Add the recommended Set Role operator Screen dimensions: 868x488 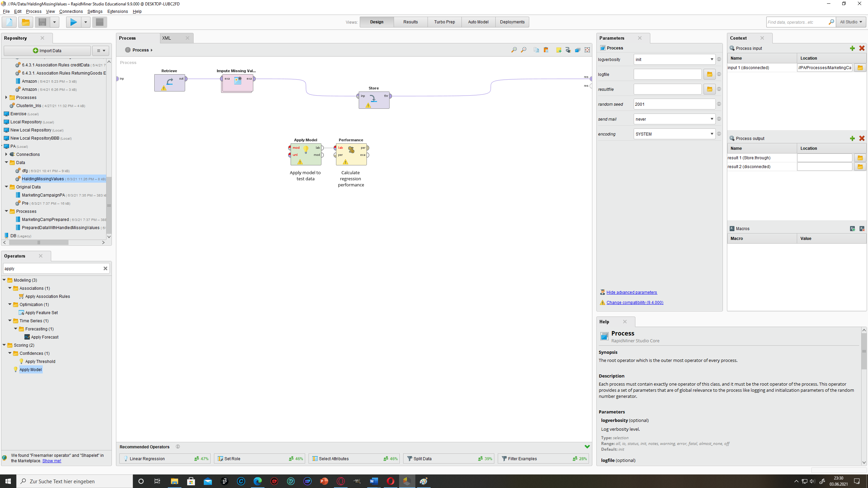pyautogui.click(x=259, y=459)
